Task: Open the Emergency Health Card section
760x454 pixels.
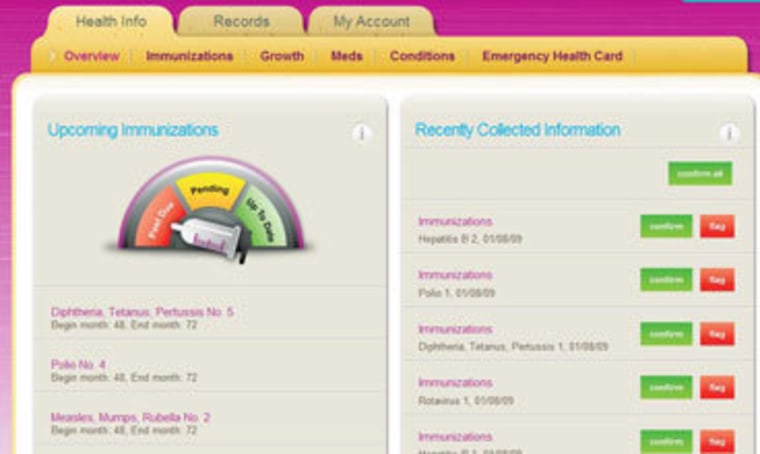Action: point(552,56)
